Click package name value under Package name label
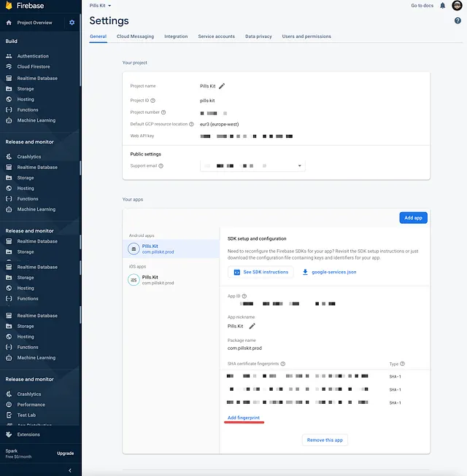 (x=244, y=348)
